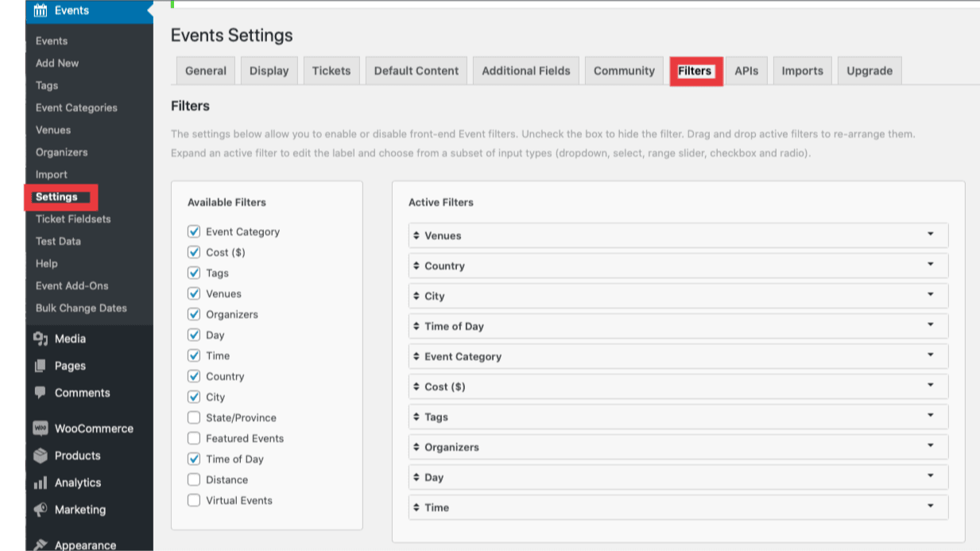
Task: Click the Country filter sort handle icon
Action: tap(416, 266)
